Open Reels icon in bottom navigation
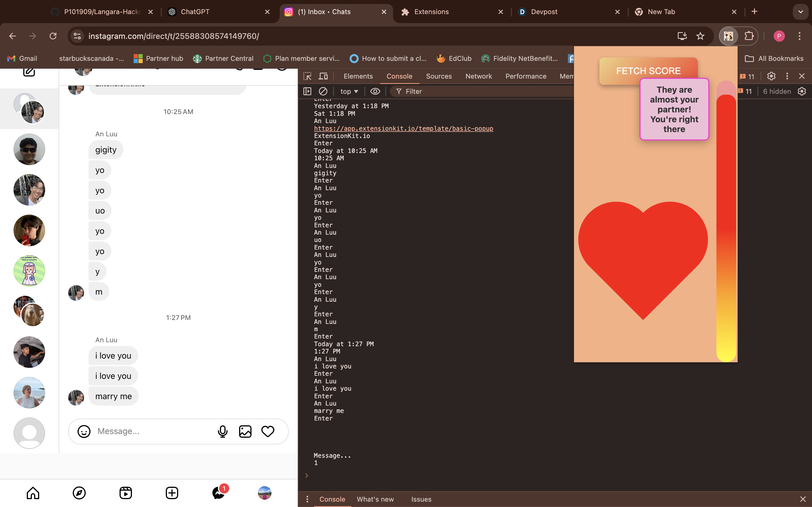The height and width of the screenshot is (507, 812). click(x=125, y=493)
